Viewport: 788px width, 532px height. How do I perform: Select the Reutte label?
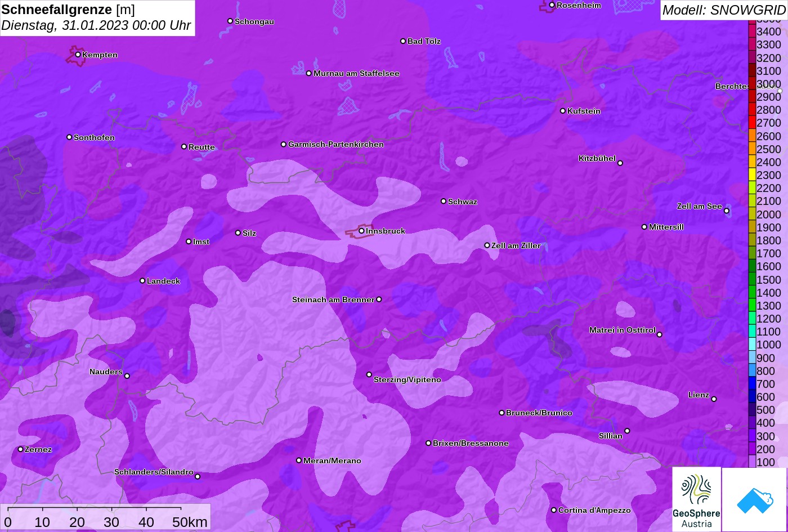coord(202,147)
